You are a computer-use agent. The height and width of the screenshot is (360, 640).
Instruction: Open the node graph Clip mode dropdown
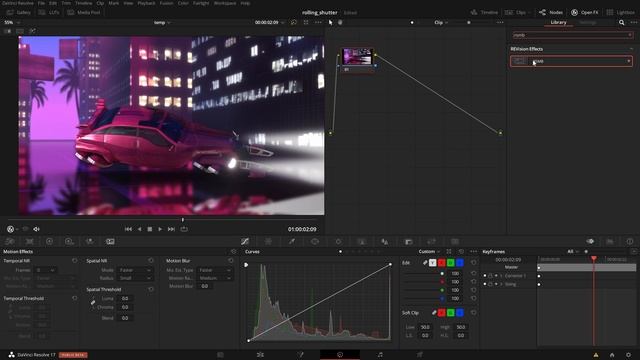tap(441, 22)
